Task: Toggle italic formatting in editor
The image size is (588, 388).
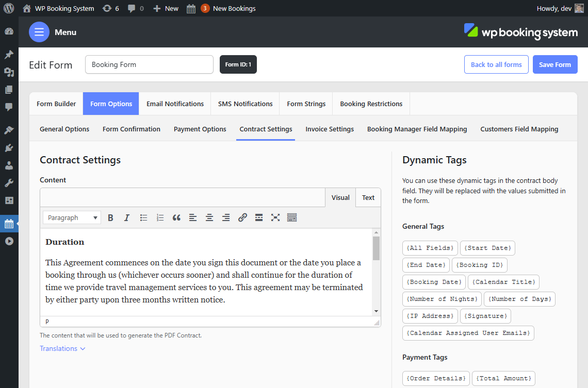Action: (x=127, y=217)
